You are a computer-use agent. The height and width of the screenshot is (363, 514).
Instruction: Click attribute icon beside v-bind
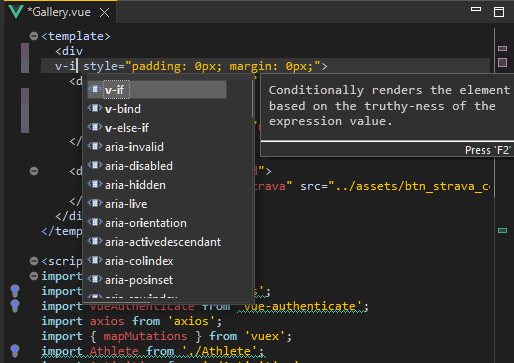pyautogui.click(x=95, y=108)
